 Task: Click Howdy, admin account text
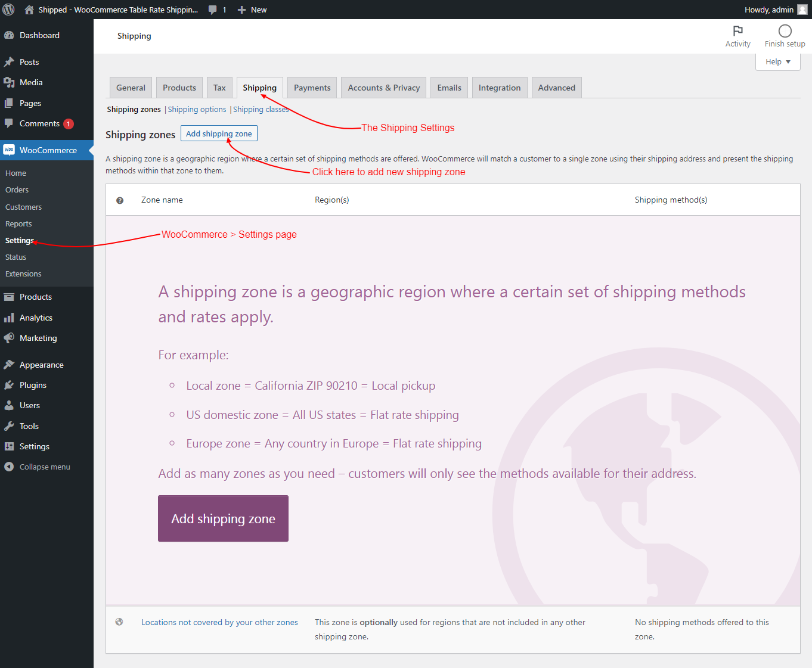(769, 10)
